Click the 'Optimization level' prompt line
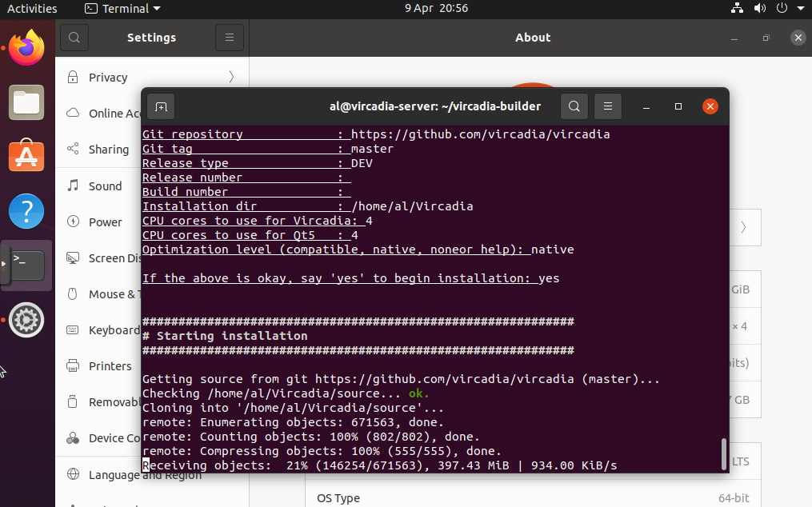 358,250
